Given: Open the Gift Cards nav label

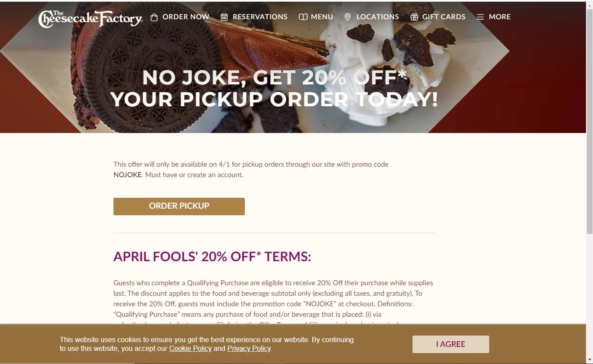Looking at the screenshot, I should tap(444, 17).
